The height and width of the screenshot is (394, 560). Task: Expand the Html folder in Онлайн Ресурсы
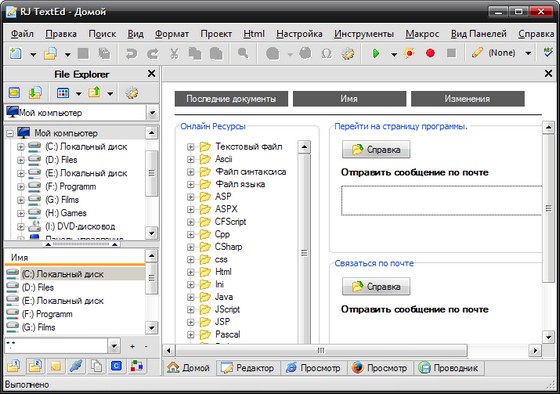click(x=190, y=272)
